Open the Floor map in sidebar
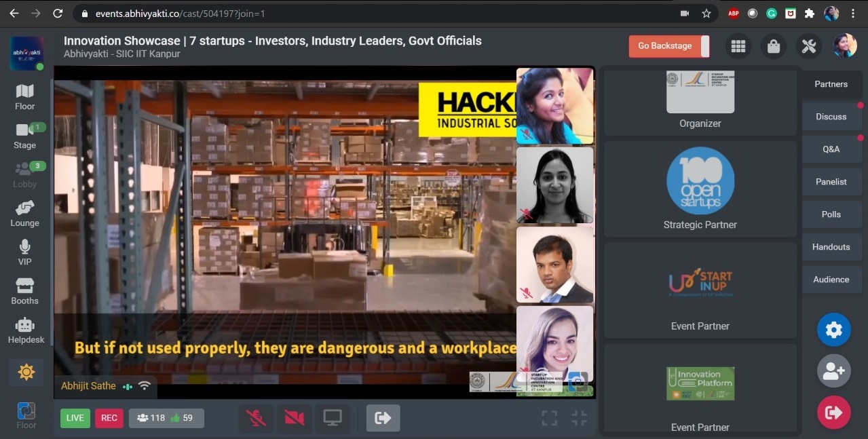Screen dimensions: 868x439 tap(25, 96)
